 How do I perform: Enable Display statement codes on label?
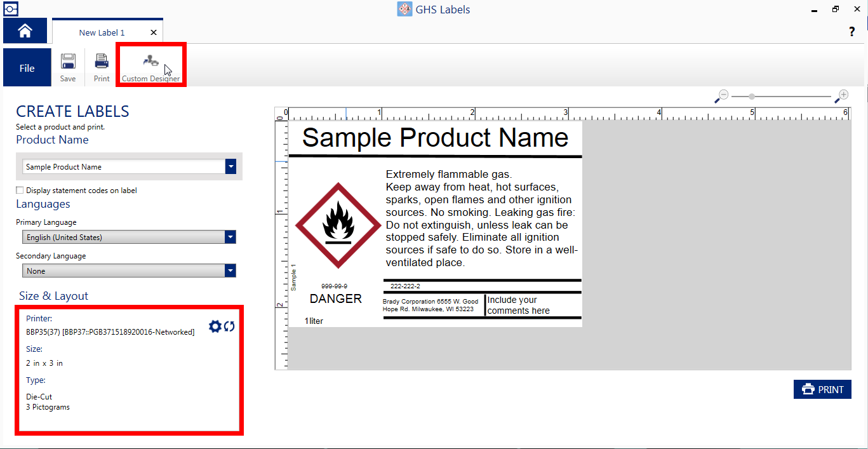20,191
